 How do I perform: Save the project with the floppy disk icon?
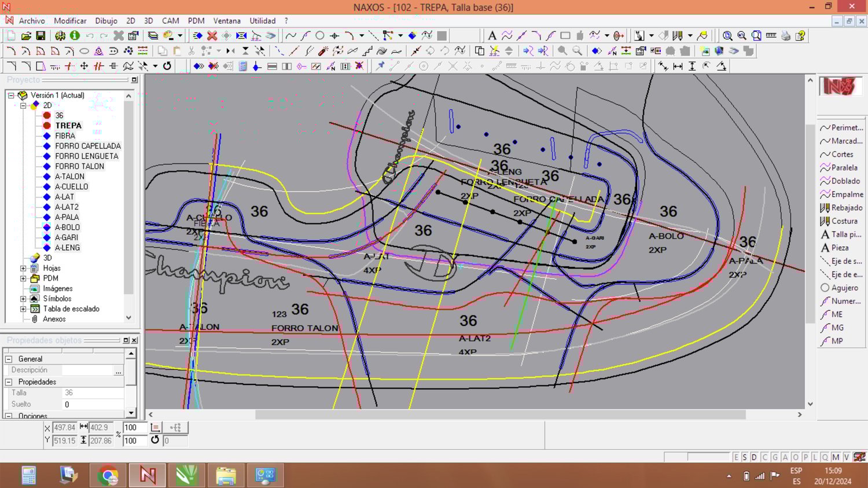pyautogui.click(x=41, y=36)
